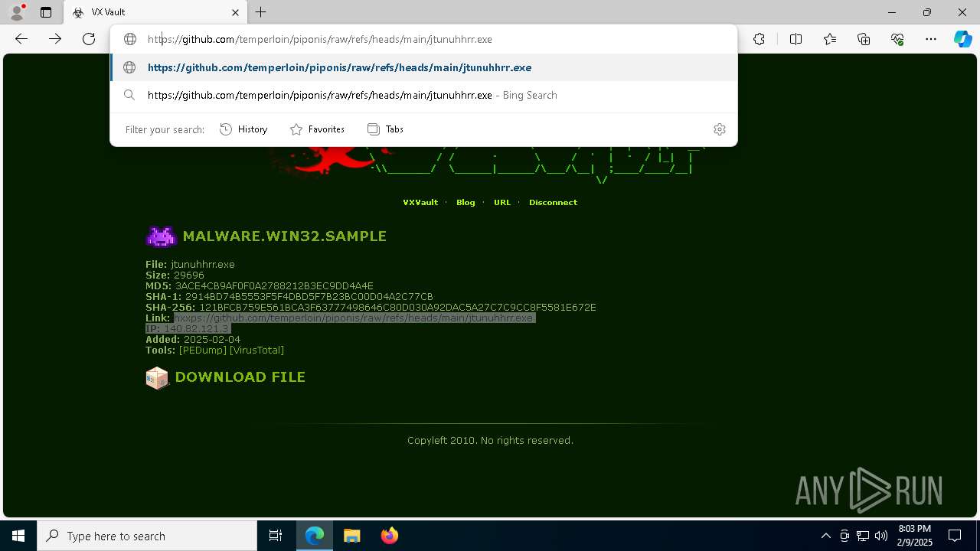Open the tab actions menu icon

tap(46, 12)
